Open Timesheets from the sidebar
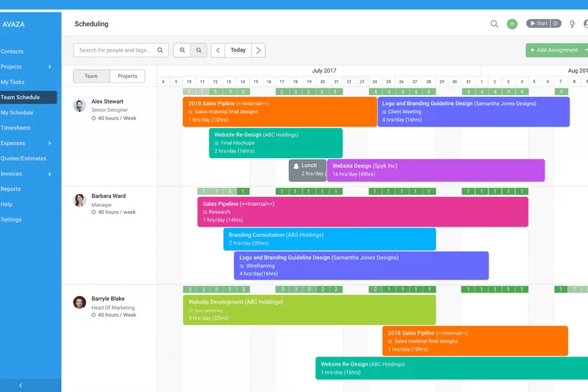 click(x=15, y=128)
